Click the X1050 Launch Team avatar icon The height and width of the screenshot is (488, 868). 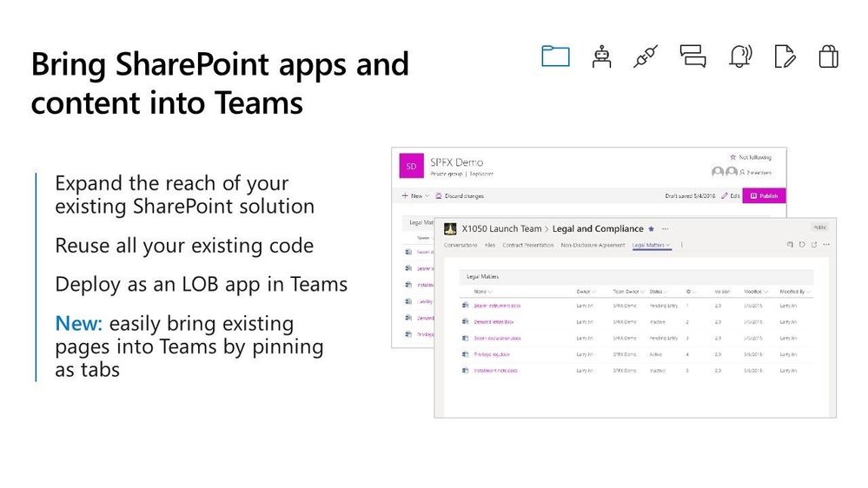450,228
